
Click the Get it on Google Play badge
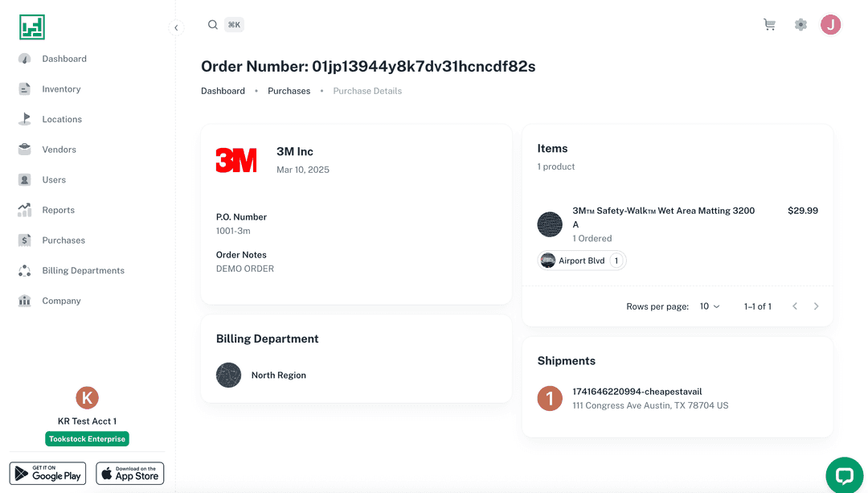click(x=49, y=474)
